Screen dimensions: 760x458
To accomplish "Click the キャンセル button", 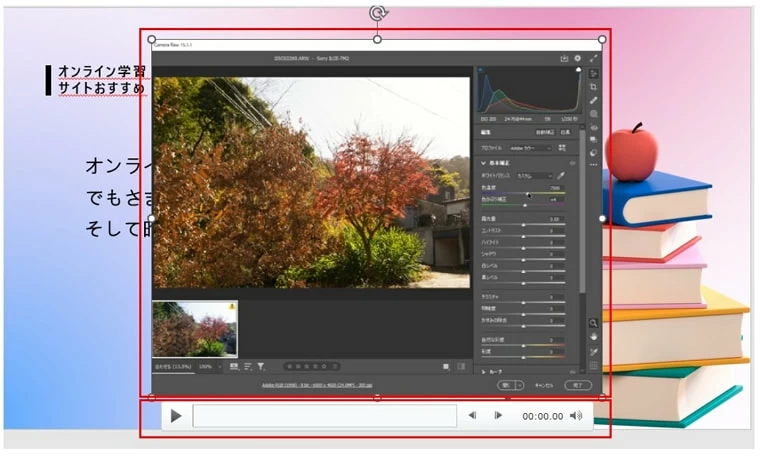I will [543, 384].
